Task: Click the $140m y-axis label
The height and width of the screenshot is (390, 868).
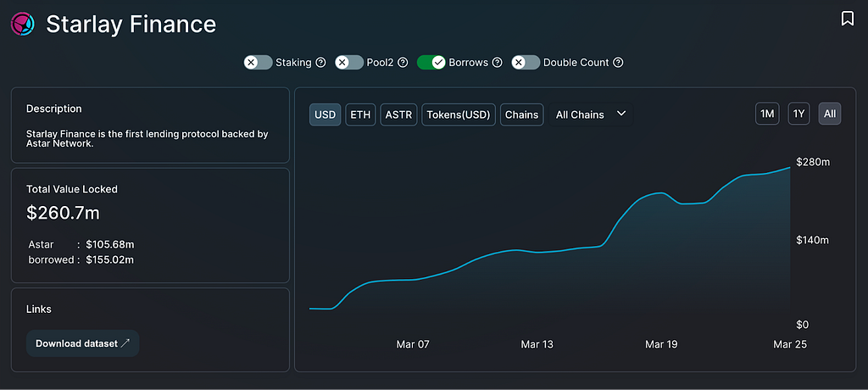Action: [812, 241]
